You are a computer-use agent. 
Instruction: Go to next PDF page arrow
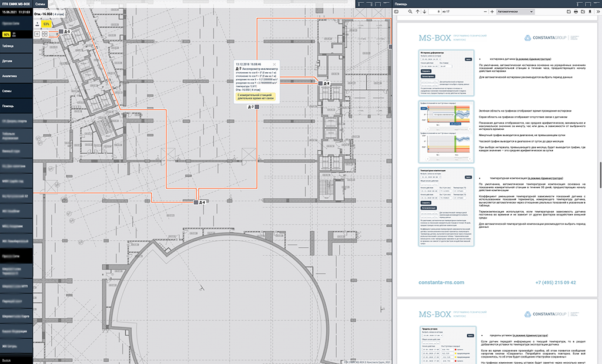click(x=424, y=11)
